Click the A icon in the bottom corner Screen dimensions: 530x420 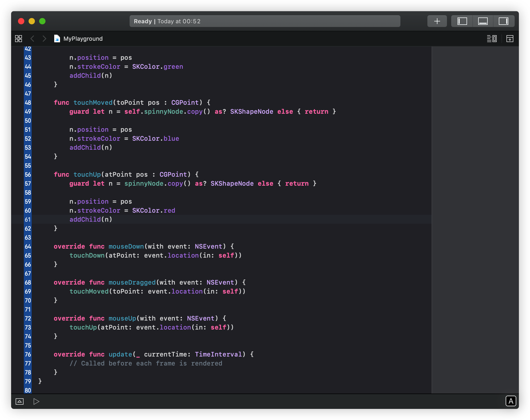point(510,401)
